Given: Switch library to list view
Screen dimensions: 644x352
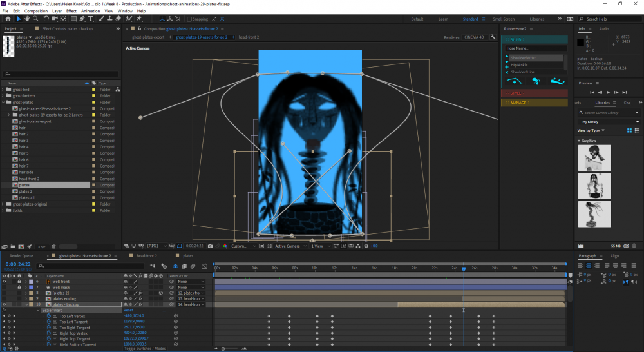Looking at the screenshot, I should [637, 130].
